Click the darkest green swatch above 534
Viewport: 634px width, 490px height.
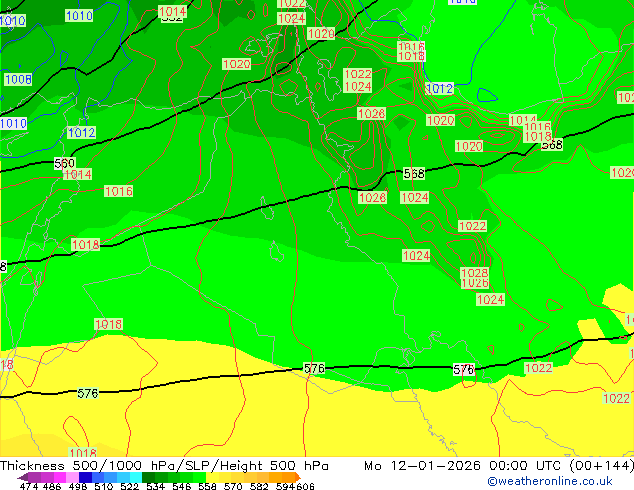[x=148, y=477]
